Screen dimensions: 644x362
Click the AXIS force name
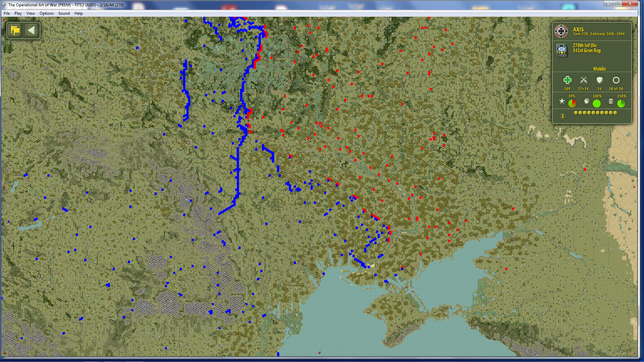pyautogui.click(x=578, y=29)
